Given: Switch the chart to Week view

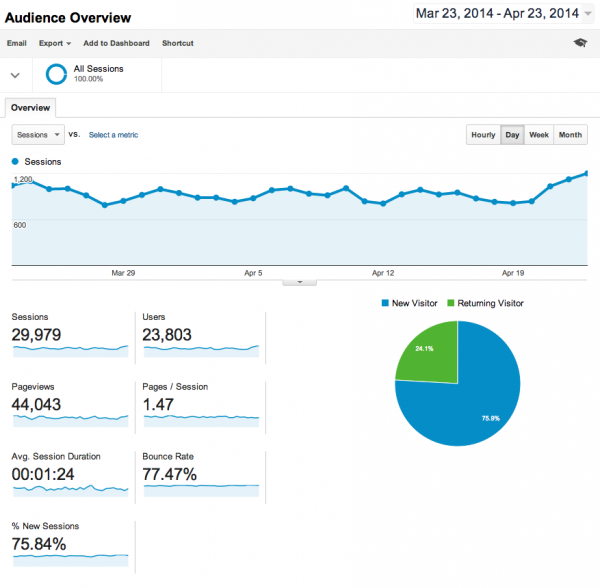Looking at the screenshot, I should (538, 135).
